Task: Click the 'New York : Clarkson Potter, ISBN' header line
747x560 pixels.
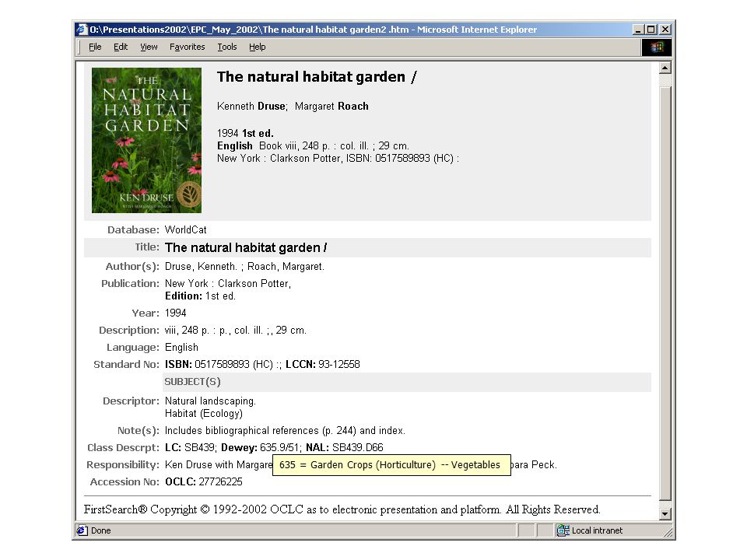Action: coord(338,158)
